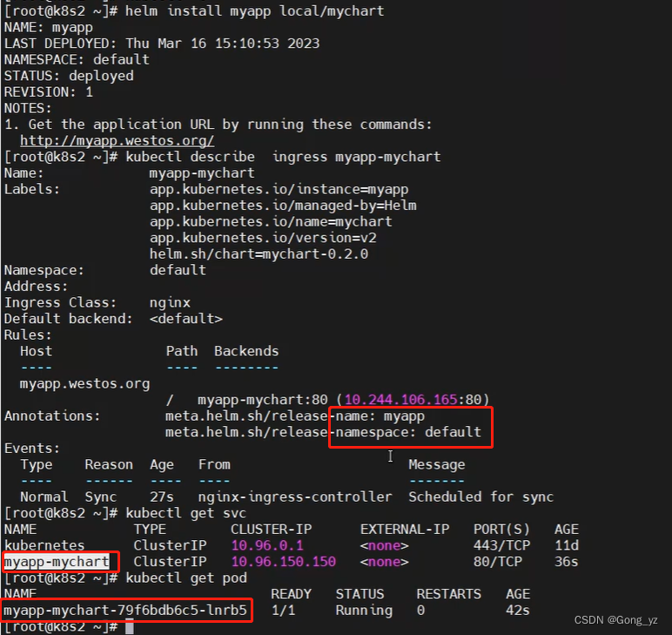
Task: Click the 'kubectl get svc' command
Action: [186, 513]
